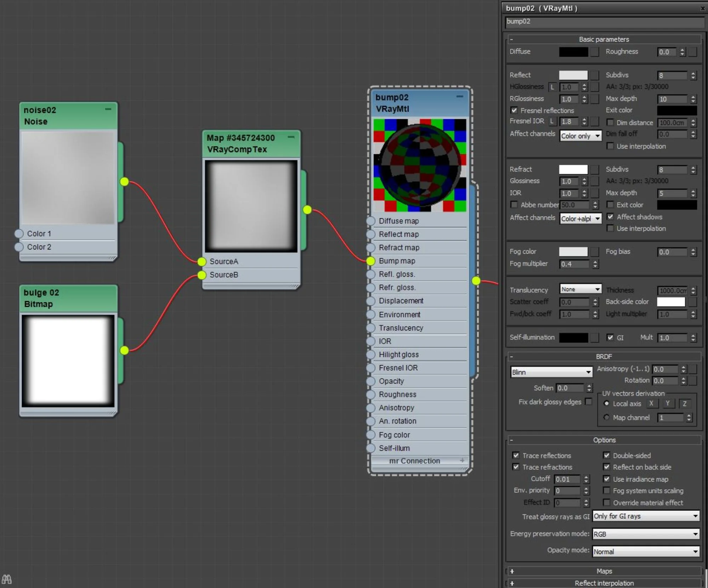This screenshot has width=708, height=588.
Task: Open the Reflect color swatch
Action: [x=573, y=75]
